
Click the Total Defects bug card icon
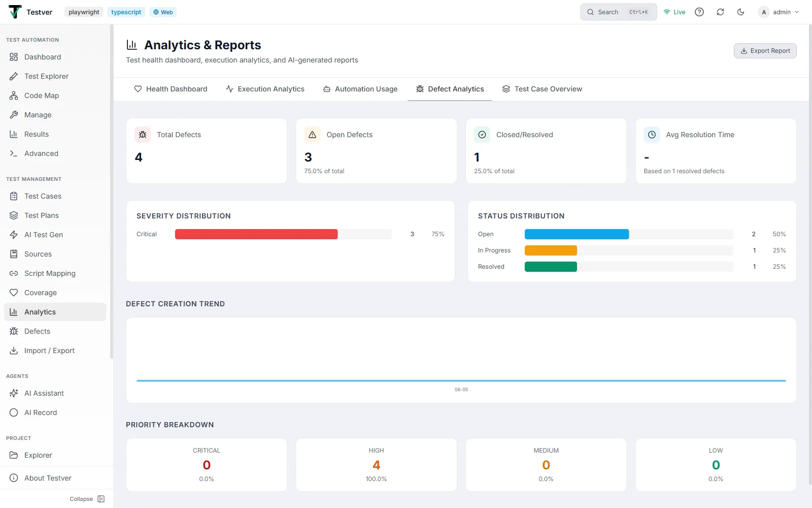pyautogui.click(x=143, y=135)
